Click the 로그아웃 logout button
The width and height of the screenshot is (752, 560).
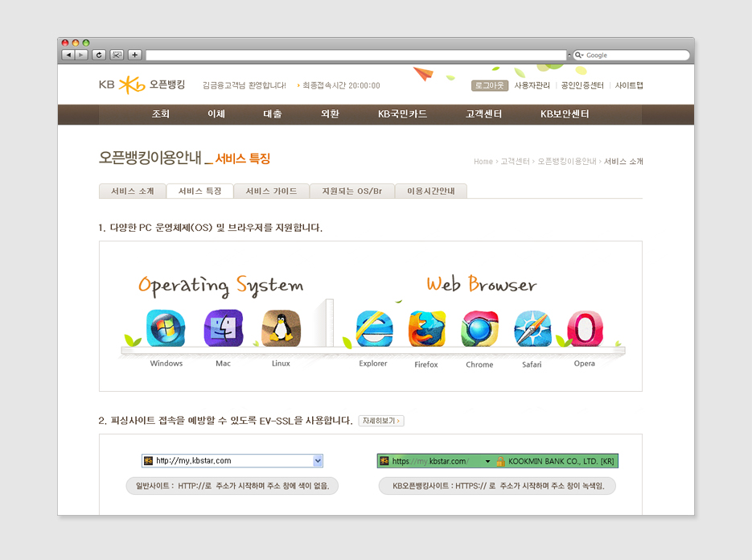click(x=490, y=85)
